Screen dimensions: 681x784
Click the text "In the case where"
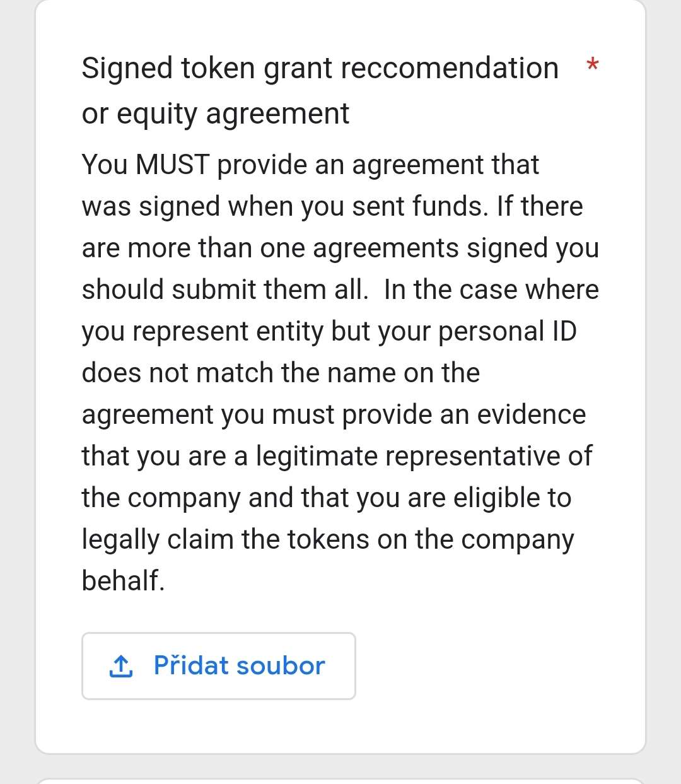point(491,290)
